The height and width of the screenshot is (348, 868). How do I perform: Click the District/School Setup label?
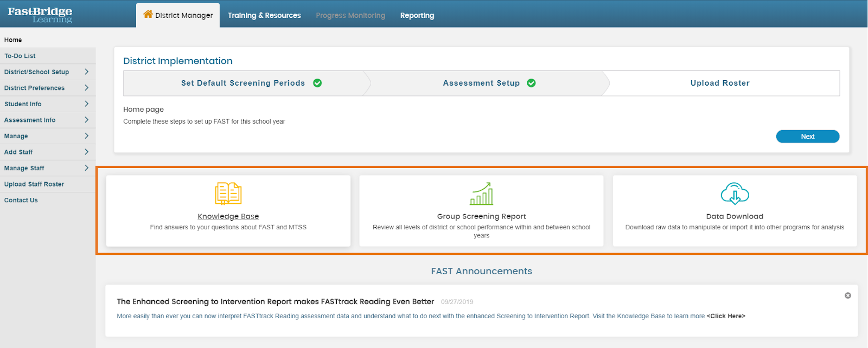tap(36, 72)
